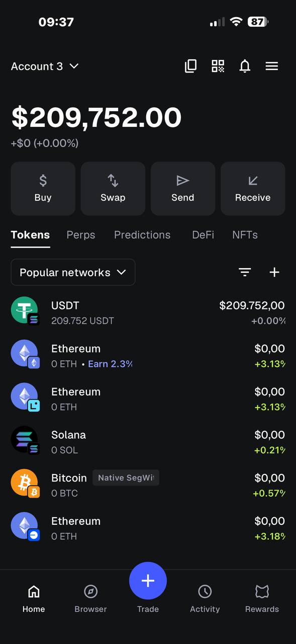The image size is (296, 644).
Task: Add a custom token with the plus icon
Action: pyautogui.click(x=274, y=272)
